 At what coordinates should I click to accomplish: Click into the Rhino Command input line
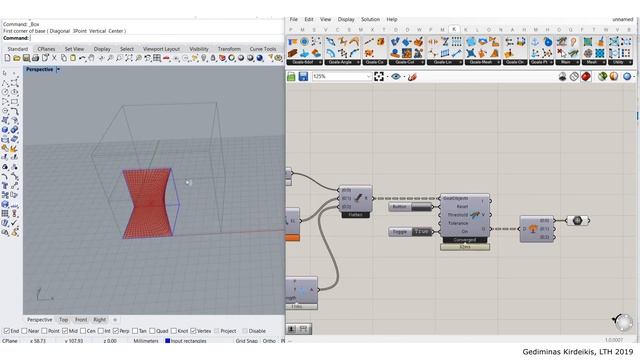[157, 38]
